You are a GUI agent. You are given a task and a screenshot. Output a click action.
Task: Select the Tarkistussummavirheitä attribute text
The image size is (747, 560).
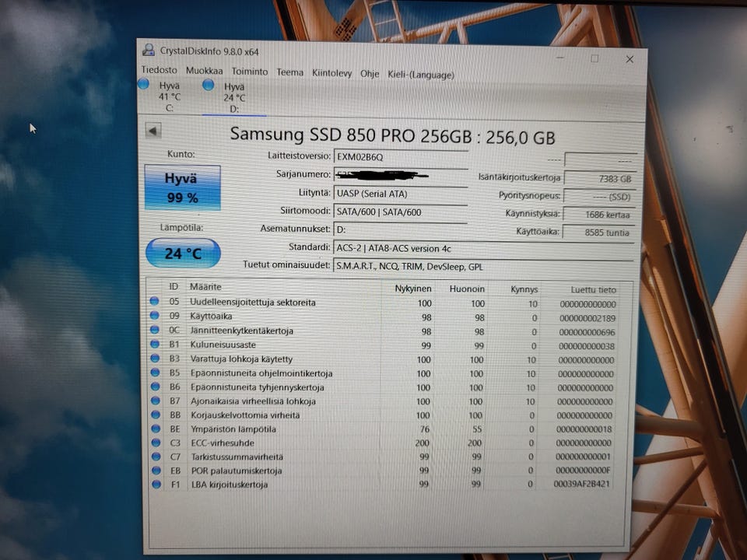pos(237,457)
